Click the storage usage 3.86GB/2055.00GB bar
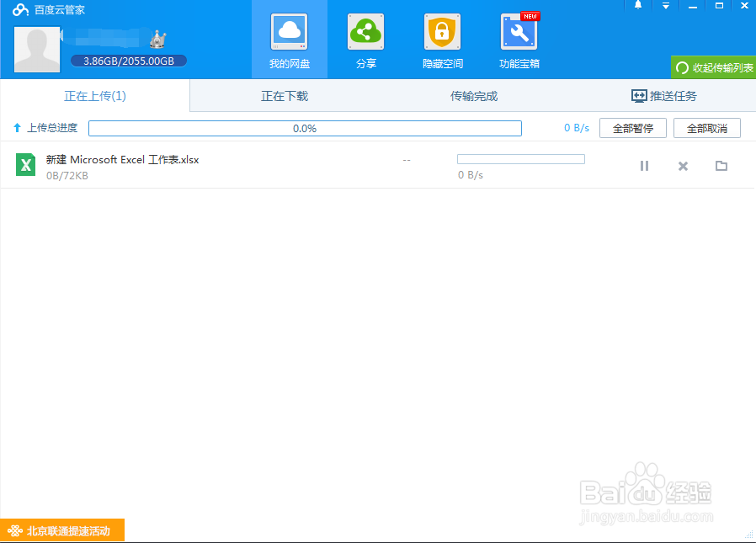 pos(129,61)
